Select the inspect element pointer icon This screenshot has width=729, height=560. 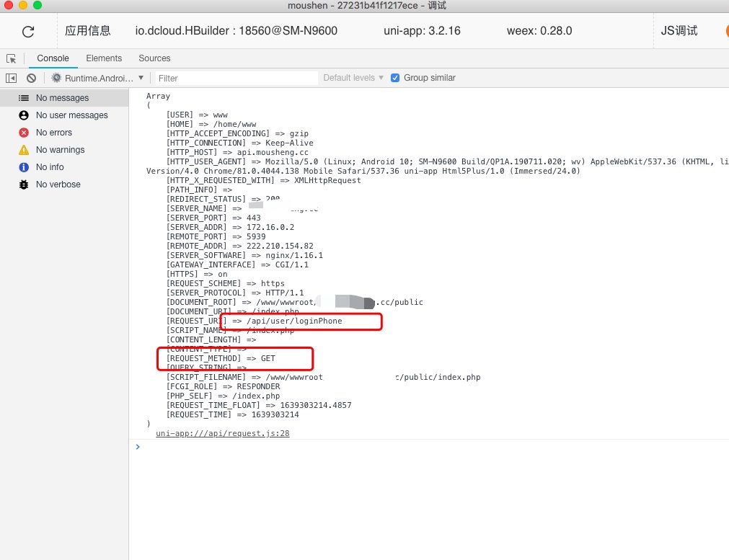(x=11, y=58)
